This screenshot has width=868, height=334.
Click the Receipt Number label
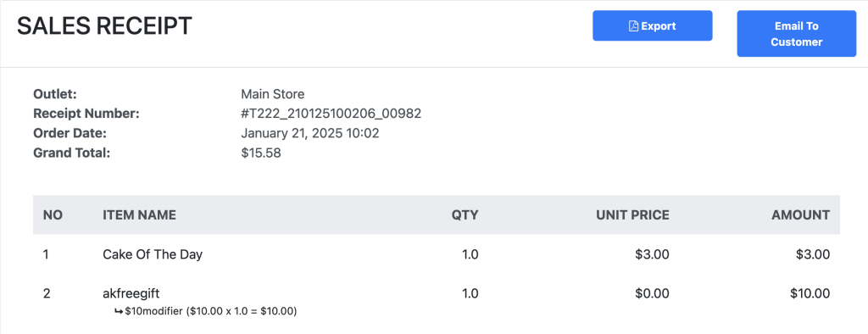(86, 114)
